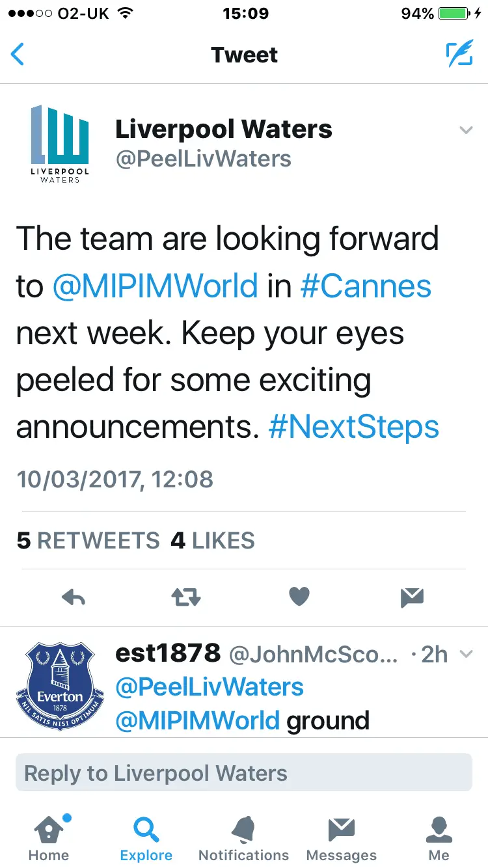Like the tweet with heart icon
This screenshot has width=488, height=868.
(x=299, y=596)
